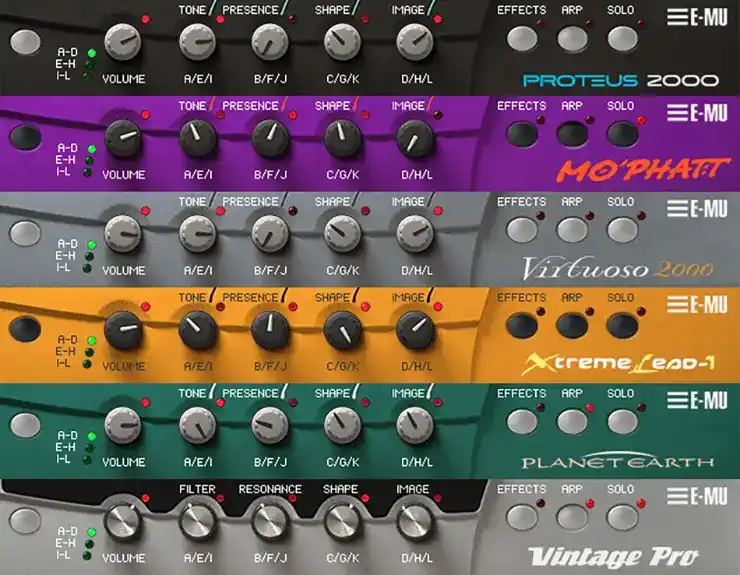
Task: Click the Planet Earth D/H/L Image knob
Action: 415,425
